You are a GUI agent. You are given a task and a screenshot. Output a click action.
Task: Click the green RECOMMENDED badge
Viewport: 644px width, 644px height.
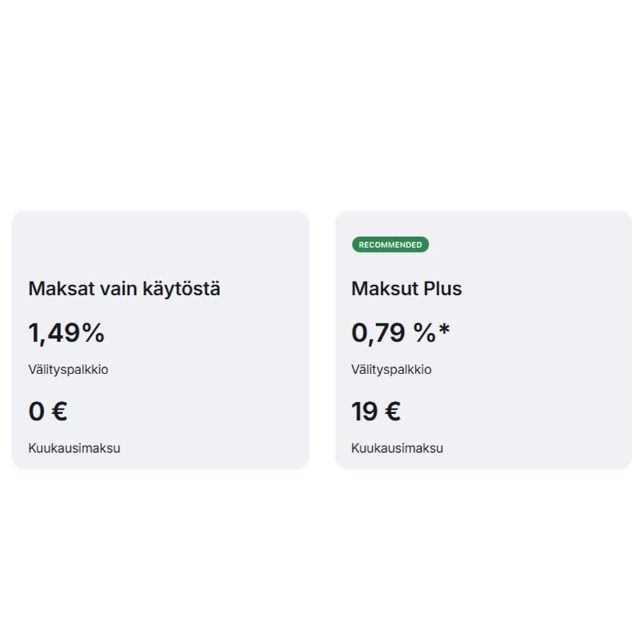tap(390, 245)
